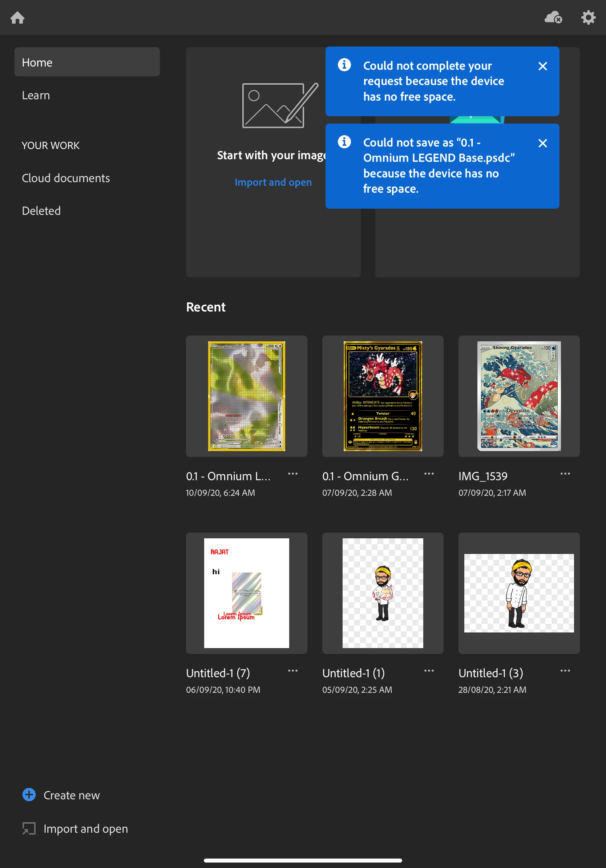Open Untitled-1 (1) thumbnail

tap(383, 593)
